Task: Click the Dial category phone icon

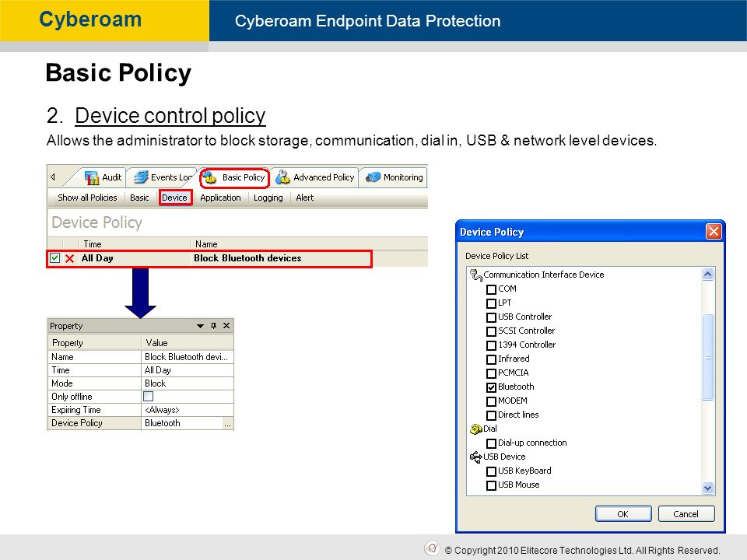Action: point(476,429)
